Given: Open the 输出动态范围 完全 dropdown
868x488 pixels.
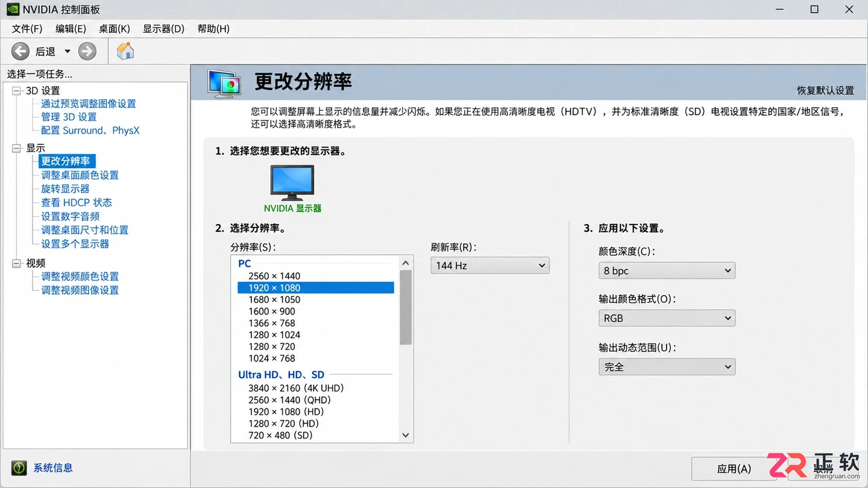Looking at the screenshot, I should (x=667, y=366).
